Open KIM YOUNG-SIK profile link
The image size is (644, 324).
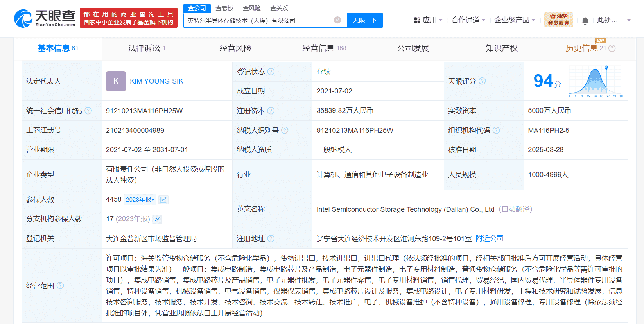[156, 81]
